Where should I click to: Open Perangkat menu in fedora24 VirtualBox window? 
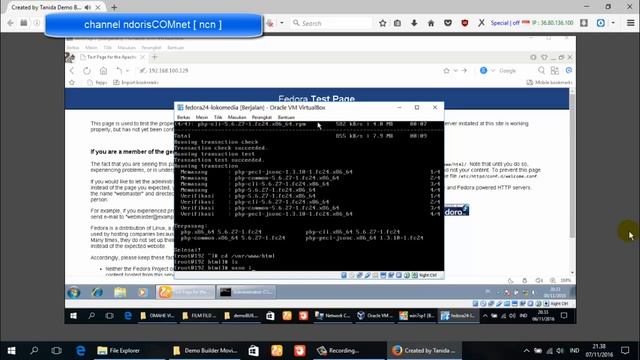262,117
